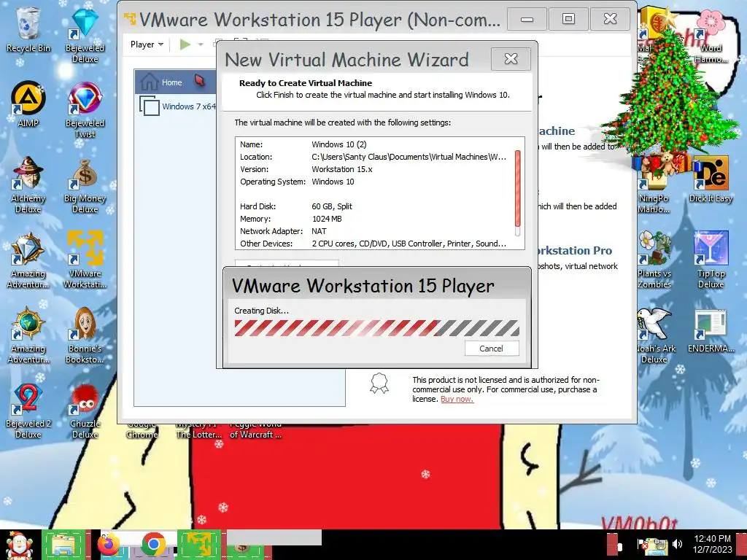Open the ENDERMA... desktop shortcut
The width and height of the screenshot is (747, 560).
(x=711, y=330)
